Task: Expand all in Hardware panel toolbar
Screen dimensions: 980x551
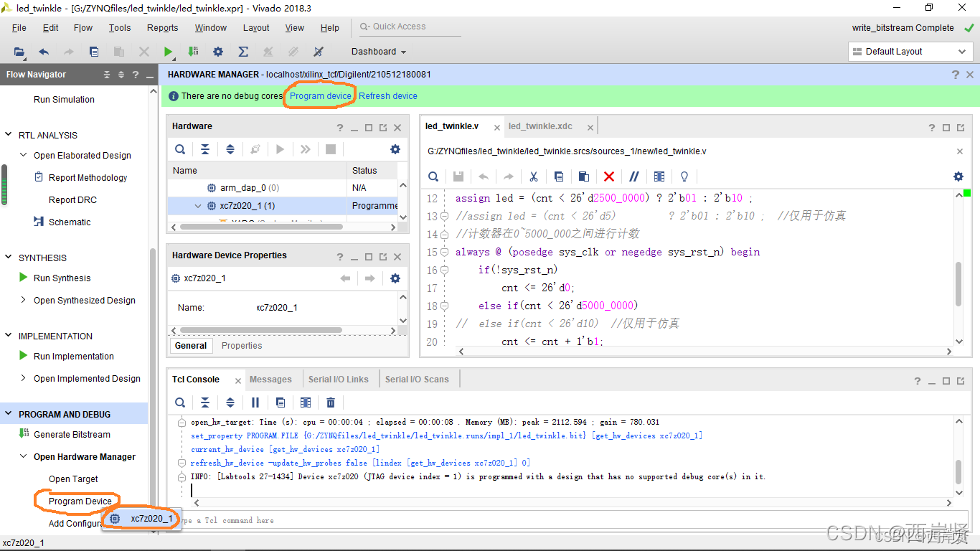Action: tap(230, 149)
